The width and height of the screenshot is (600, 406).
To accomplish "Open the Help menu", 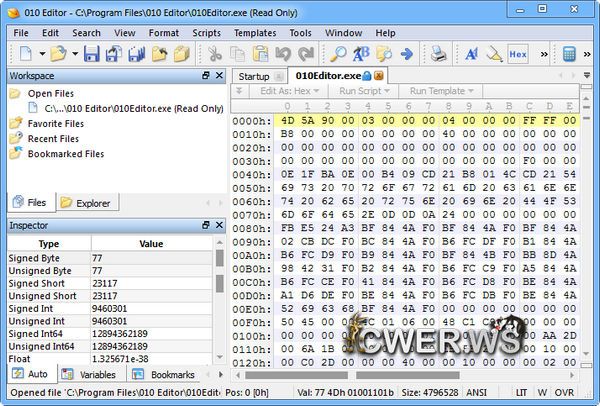I will pos(385,33).
